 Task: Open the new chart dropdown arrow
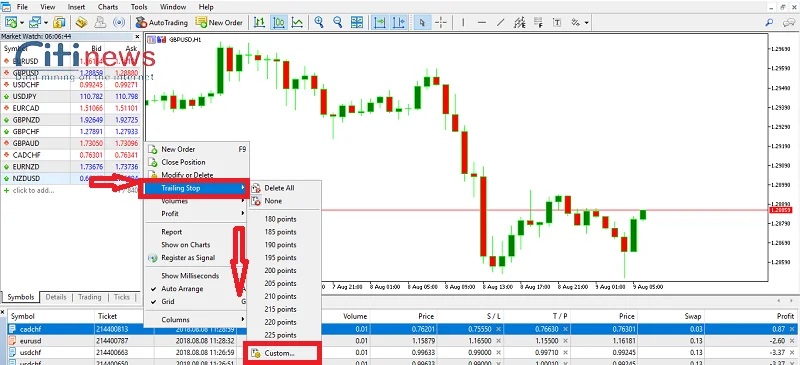coord(21,22)
